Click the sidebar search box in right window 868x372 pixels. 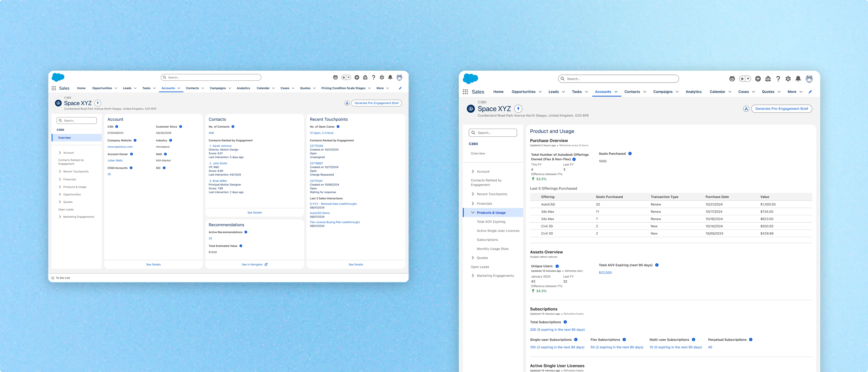click(x=493, y=133)
